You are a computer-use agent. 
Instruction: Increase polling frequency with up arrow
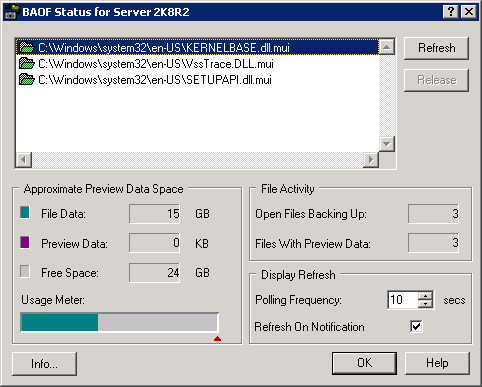point(425,296)
